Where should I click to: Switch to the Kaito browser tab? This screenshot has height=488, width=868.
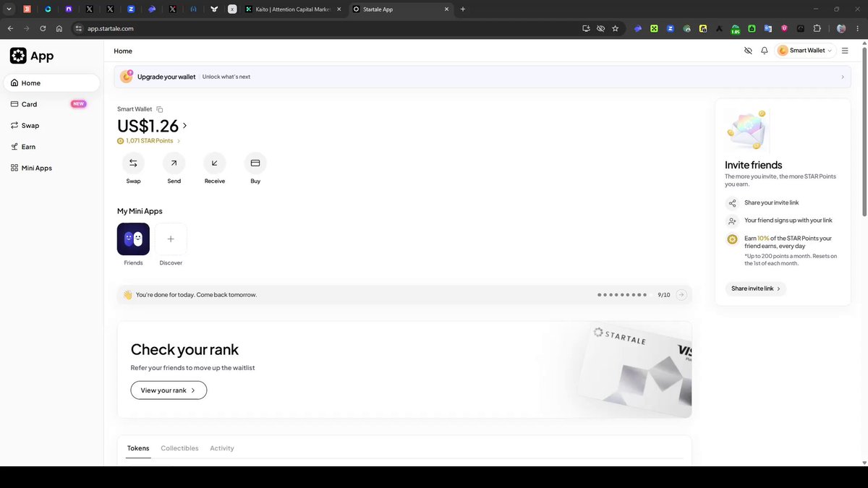(292, 9)
